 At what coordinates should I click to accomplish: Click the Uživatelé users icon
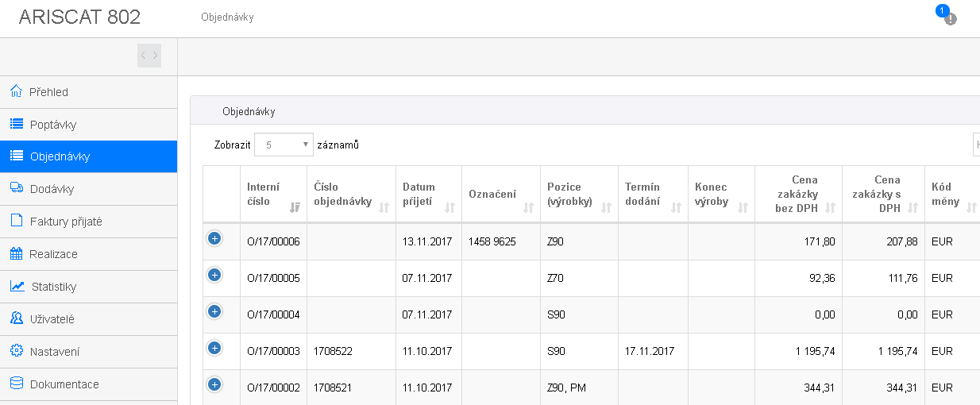coord(16,318)
